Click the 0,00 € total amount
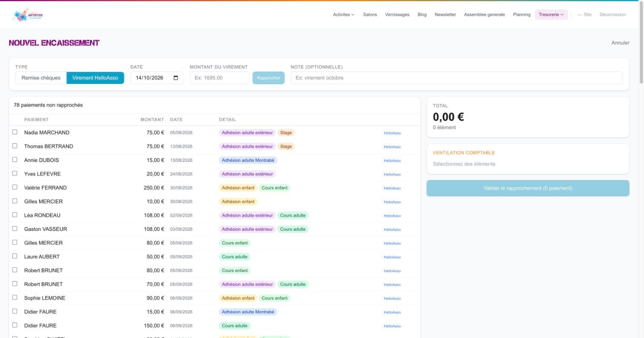The width and height of the screenshot is (644, 338). click(448, 117)
